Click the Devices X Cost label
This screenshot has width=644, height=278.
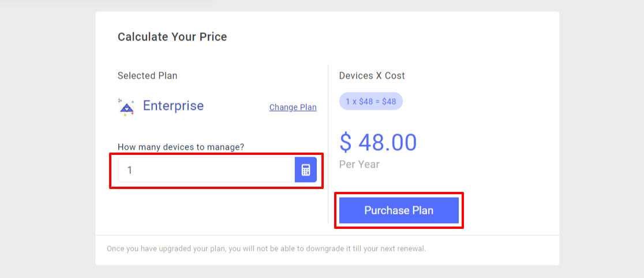tap(372, 76)
